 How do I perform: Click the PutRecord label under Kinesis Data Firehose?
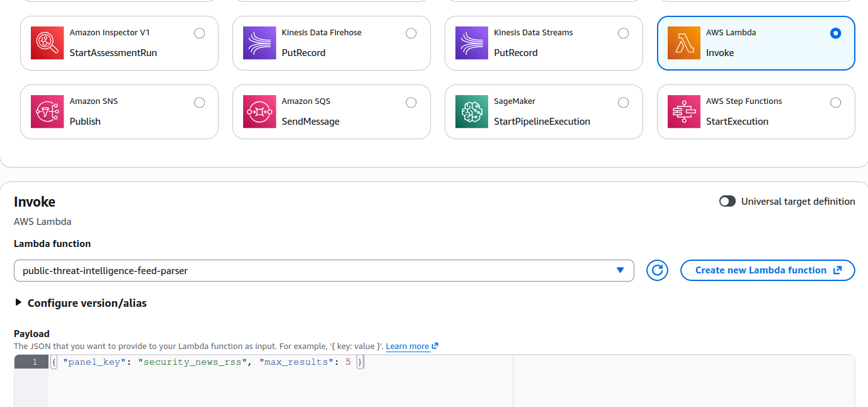coord(304,53)
